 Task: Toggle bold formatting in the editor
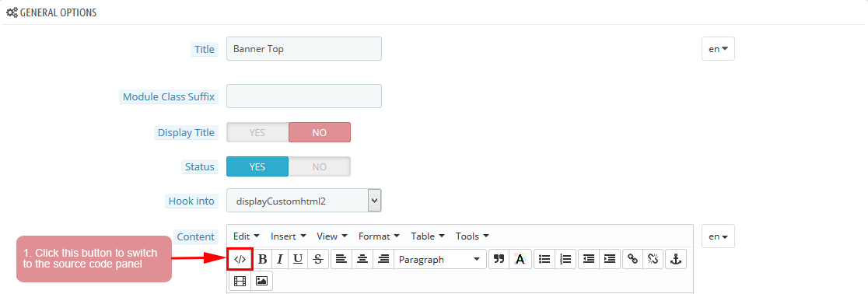tap(263, 259)
